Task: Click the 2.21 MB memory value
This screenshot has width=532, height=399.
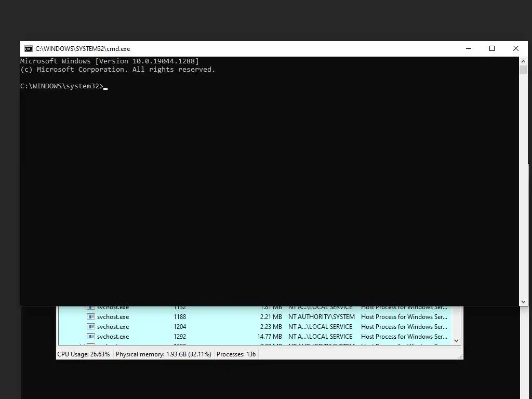Action: (x=271, y=317)
